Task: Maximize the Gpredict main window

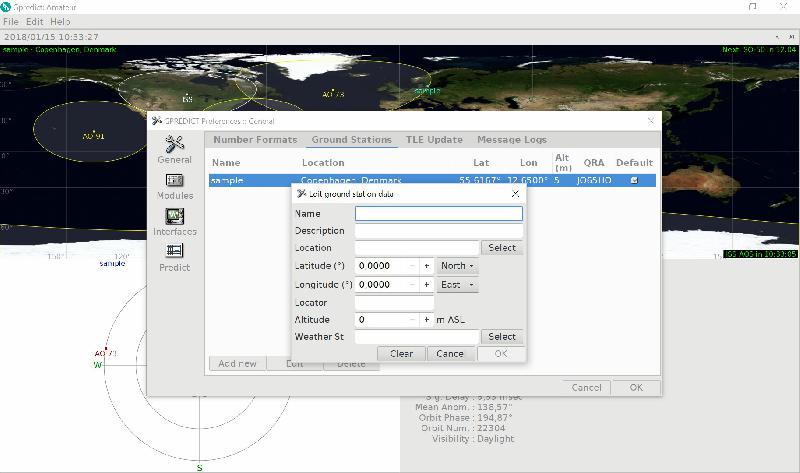Action: coord(753,7)
